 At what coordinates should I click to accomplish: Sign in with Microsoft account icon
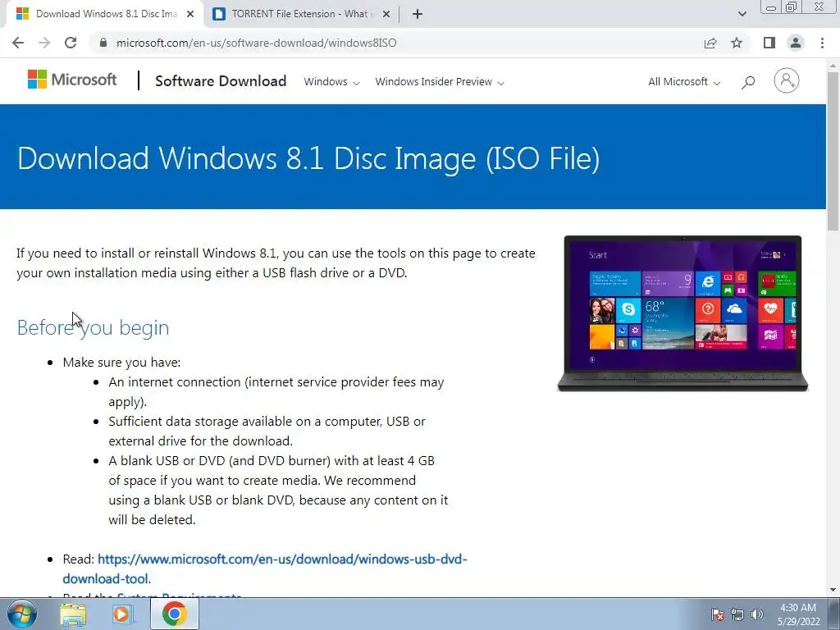point(787,81)
